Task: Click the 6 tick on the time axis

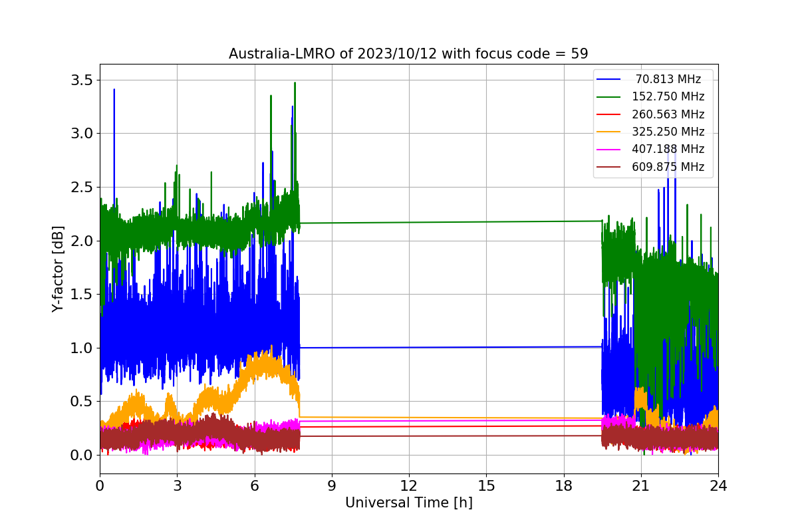Action: tap(254, 486)
